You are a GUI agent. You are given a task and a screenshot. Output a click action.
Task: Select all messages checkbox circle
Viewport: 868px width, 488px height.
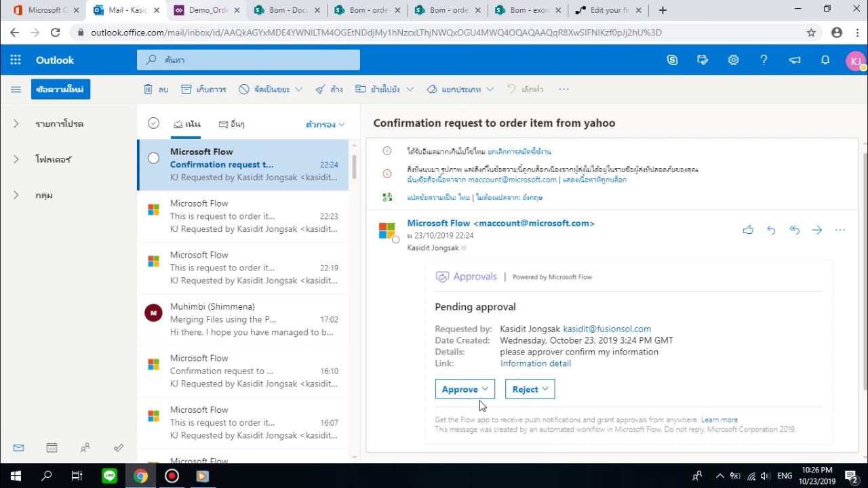(153, 123)
